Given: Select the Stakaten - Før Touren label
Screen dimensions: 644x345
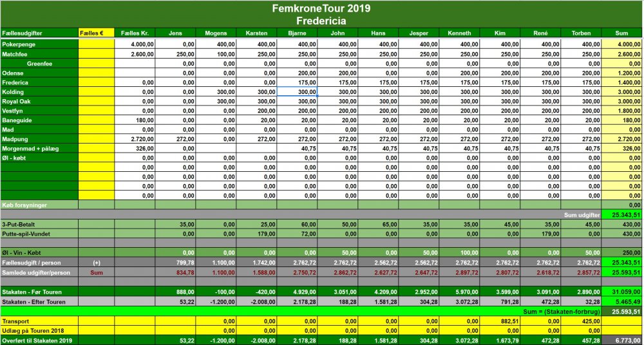Looking at the screenshot, I should tap(39, 292).
